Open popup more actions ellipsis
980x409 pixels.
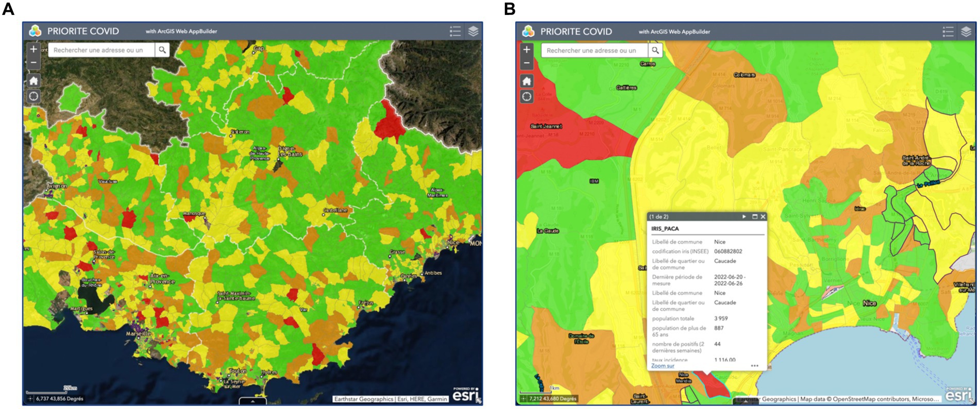[755, 366]
